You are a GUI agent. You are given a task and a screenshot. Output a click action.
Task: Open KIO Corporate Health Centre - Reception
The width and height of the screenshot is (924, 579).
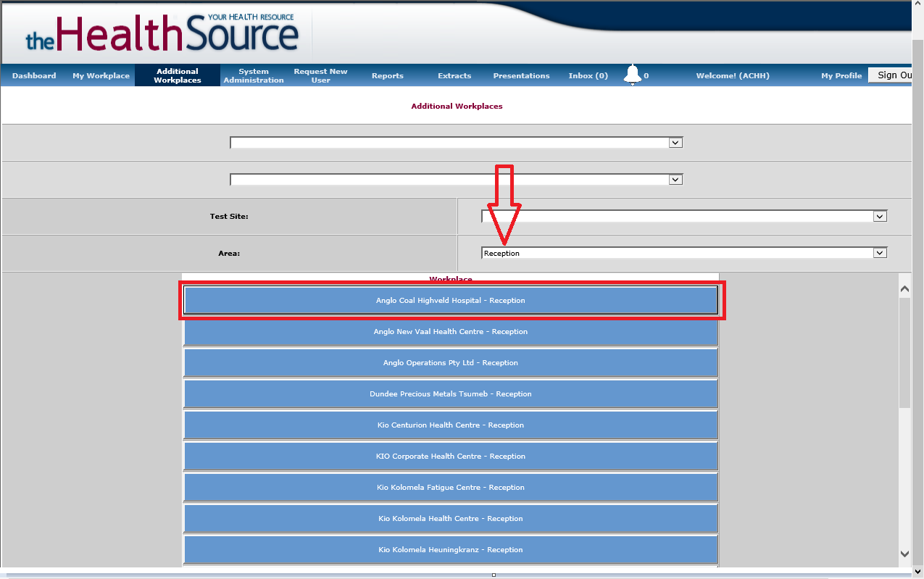pyautogui.click(x=451, y=456)
